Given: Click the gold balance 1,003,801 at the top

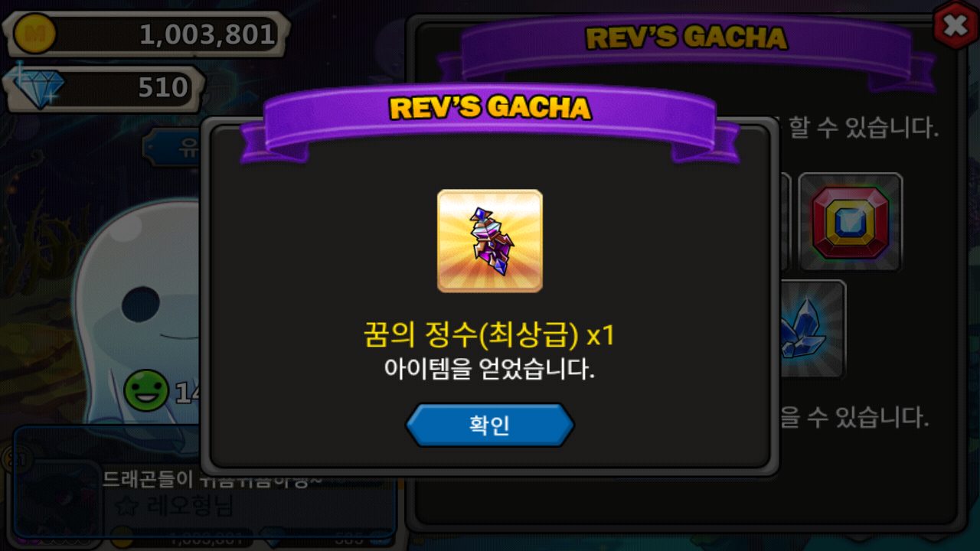Looking at the screenshot, I should tap(207, 34).
